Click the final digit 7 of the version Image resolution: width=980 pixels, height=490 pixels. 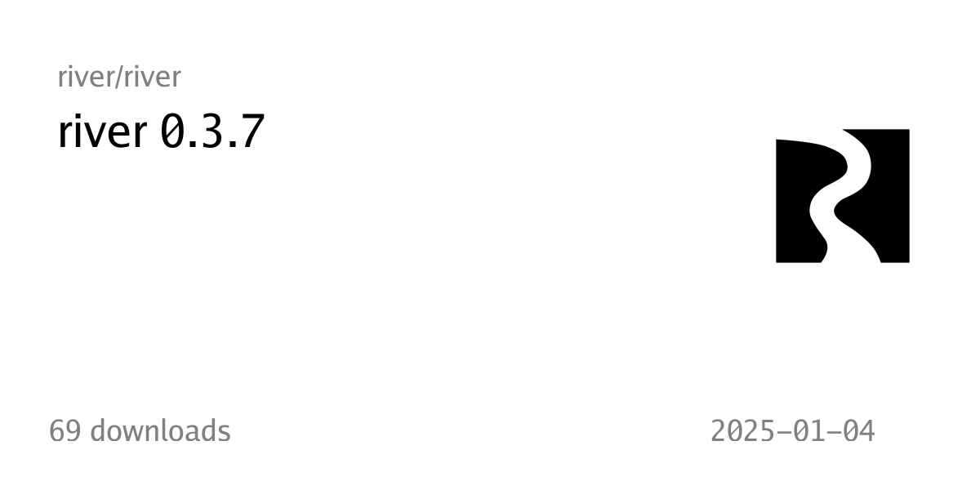254,131
